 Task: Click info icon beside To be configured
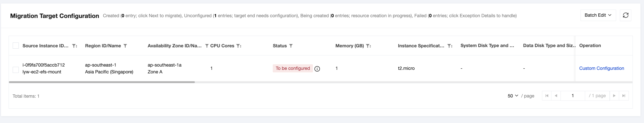click(317, 69)
